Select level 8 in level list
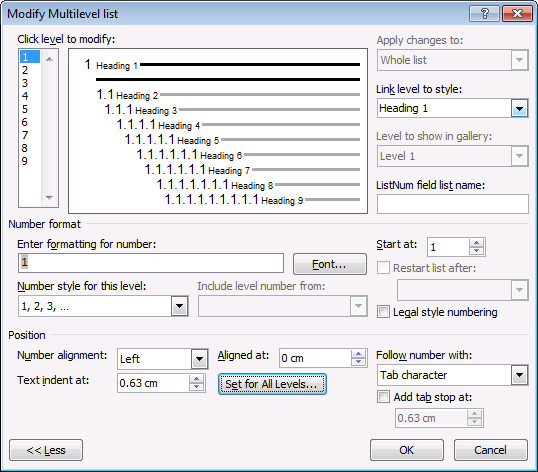Screen dimensions: 538x472 click(x=30, y=148)
